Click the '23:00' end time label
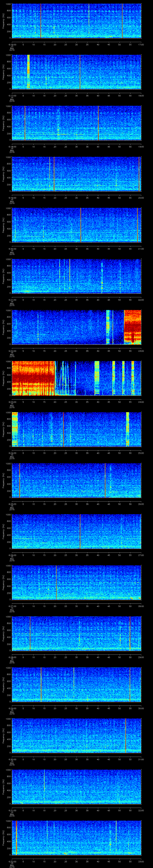Screen dimensions: 153x868 pos(141,351)
